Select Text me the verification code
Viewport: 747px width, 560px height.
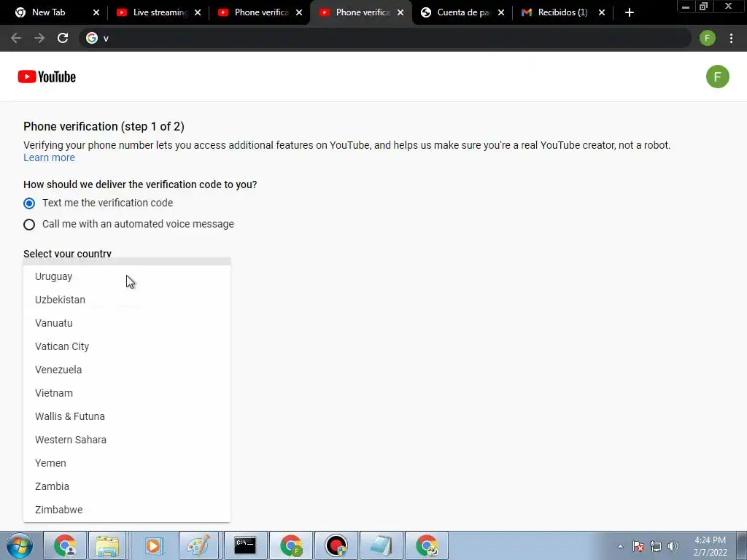29,203
